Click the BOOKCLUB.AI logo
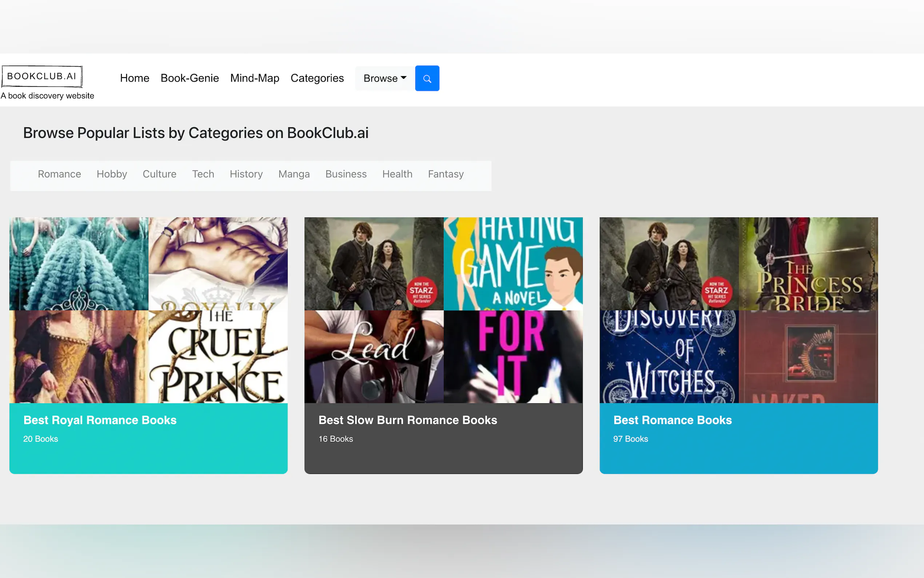This screenshot has width=924, height=578. tap(42, 76)
